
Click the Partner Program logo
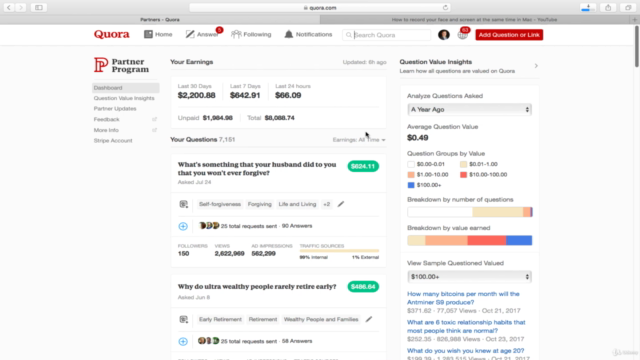[122, 65]
